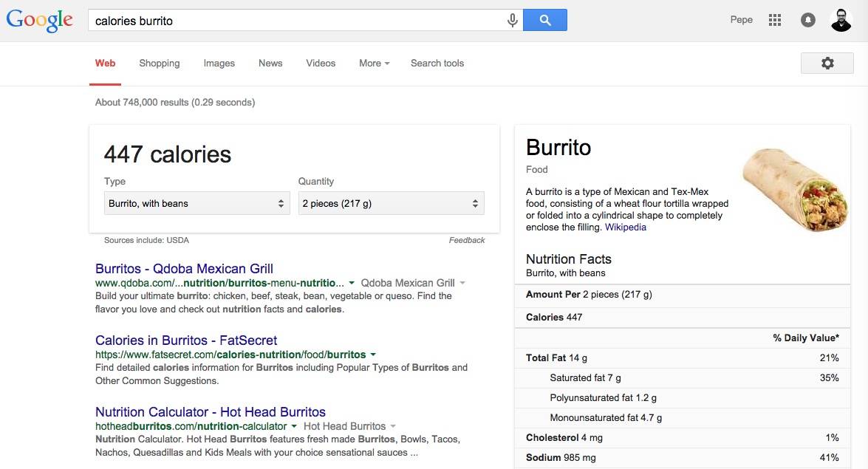The width and height of the screenshot is (868, 469).
Task: Click the Feedback link
Action: click(467, 240)
